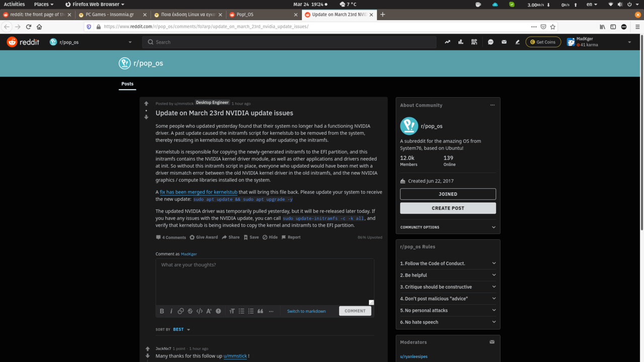The image size is (644, 362).
Task: Expand rule 2 Be helpful
Action: (x=448, y=275)
